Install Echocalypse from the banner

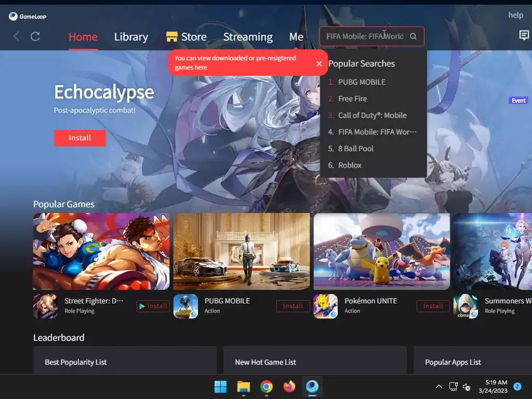click(x=79, y=138)
